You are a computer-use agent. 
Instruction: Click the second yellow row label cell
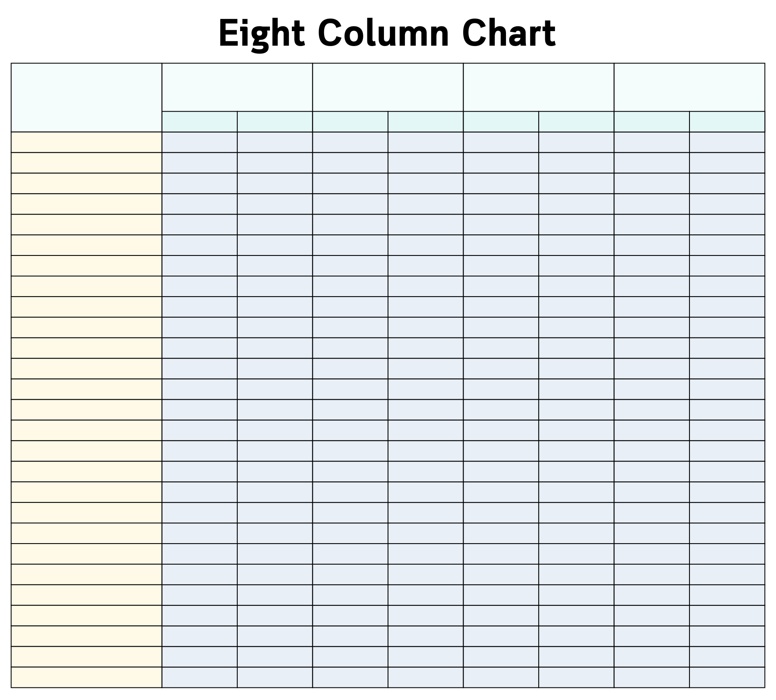coord(86,163)
